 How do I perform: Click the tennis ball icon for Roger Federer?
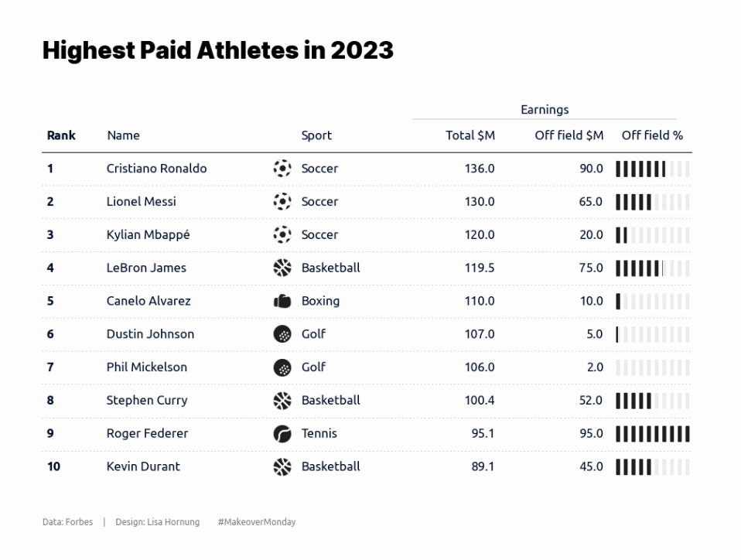(x=282, y=434)
